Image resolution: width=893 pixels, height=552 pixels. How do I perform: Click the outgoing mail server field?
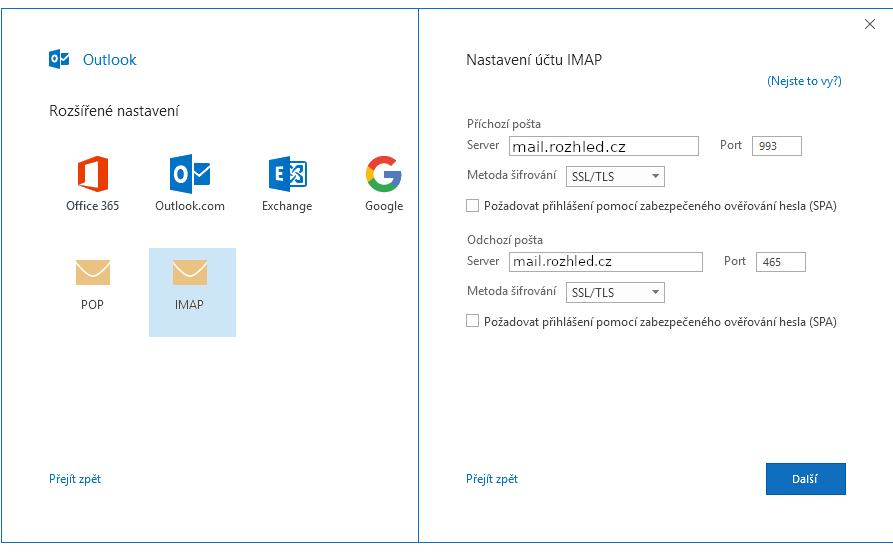[605, 262]
